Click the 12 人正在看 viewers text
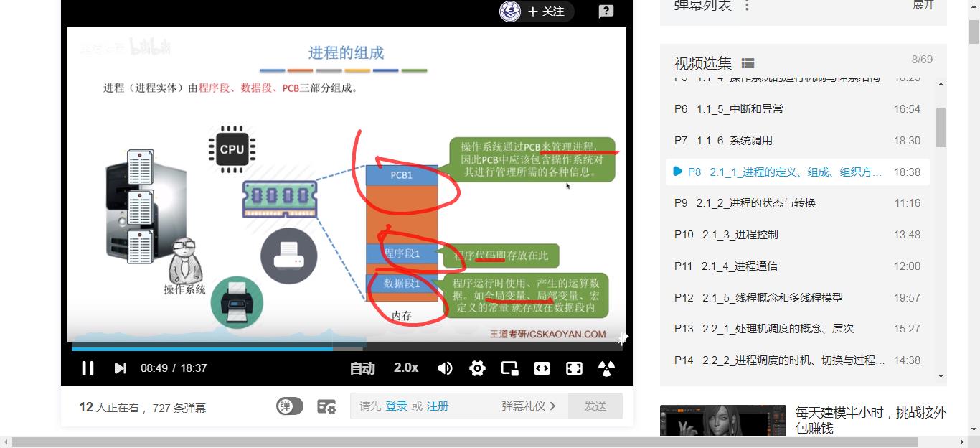Image resolution: width=980 pixels, height=448 pixels. 112,408
